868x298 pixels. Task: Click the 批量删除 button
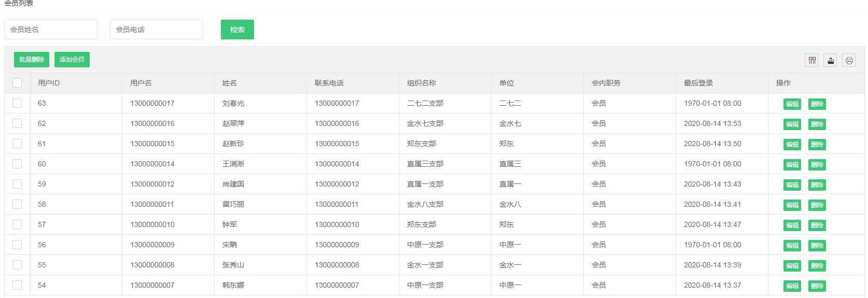pyautogui.click(x=32, y=60)
